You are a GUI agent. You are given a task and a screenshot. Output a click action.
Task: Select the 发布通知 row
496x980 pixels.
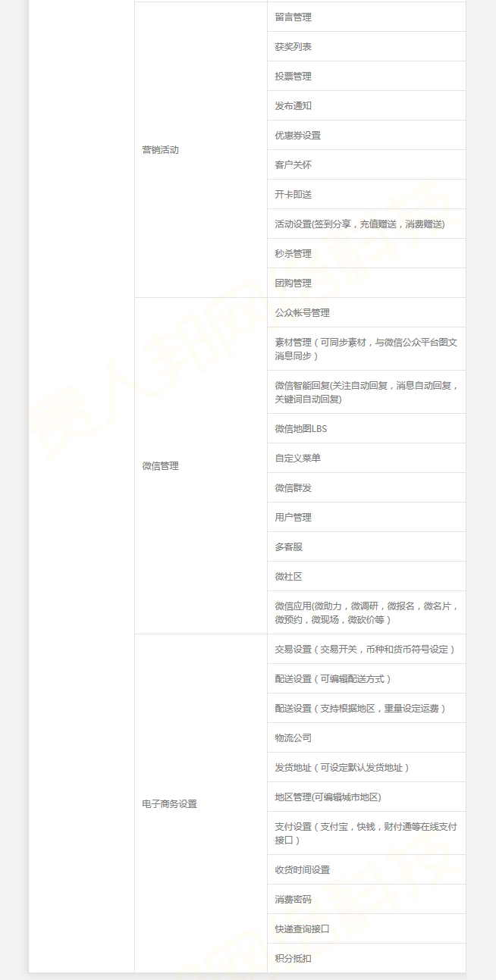[366, 105]
